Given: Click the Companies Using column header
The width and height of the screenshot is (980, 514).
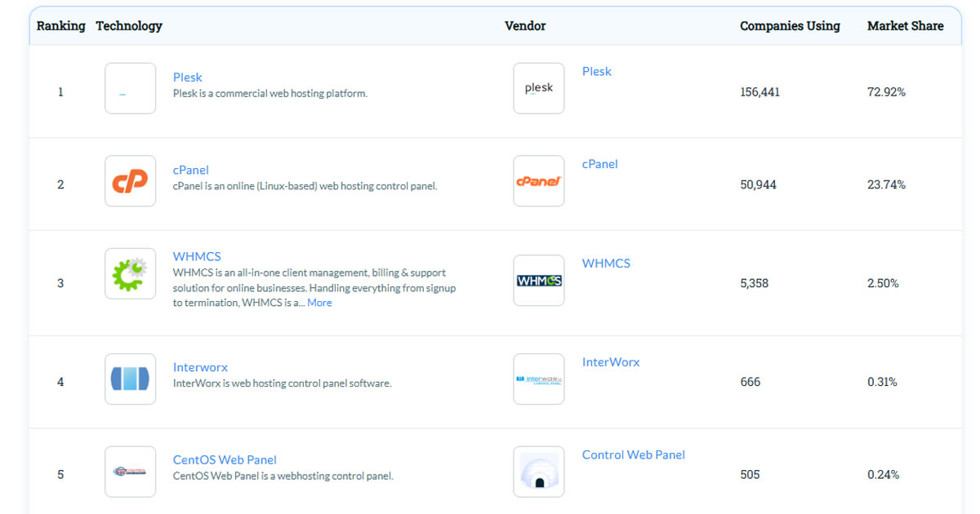Looking at the screenshot, I should pyautogui.click(x=790, y=26).
